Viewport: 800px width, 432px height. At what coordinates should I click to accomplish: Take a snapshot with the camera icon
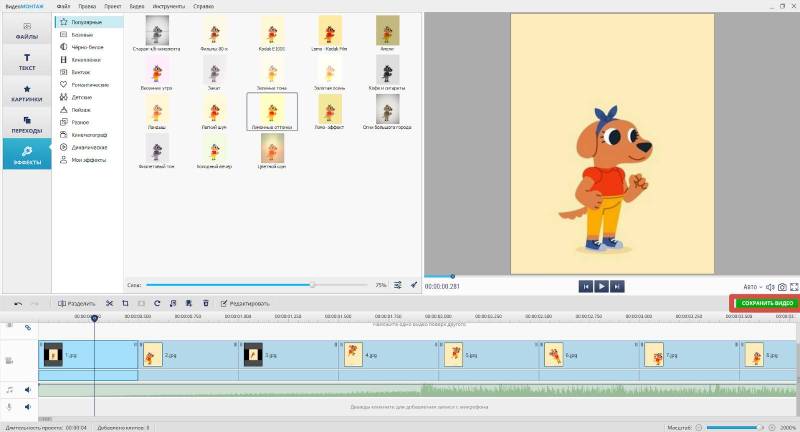coord(782,287)
